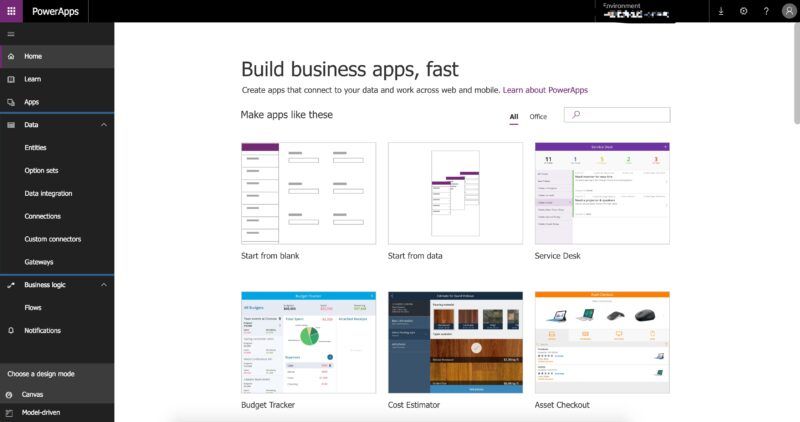Click the Start from data label
Viewport: 800px width, 422px height.
[x=415, y=256]
